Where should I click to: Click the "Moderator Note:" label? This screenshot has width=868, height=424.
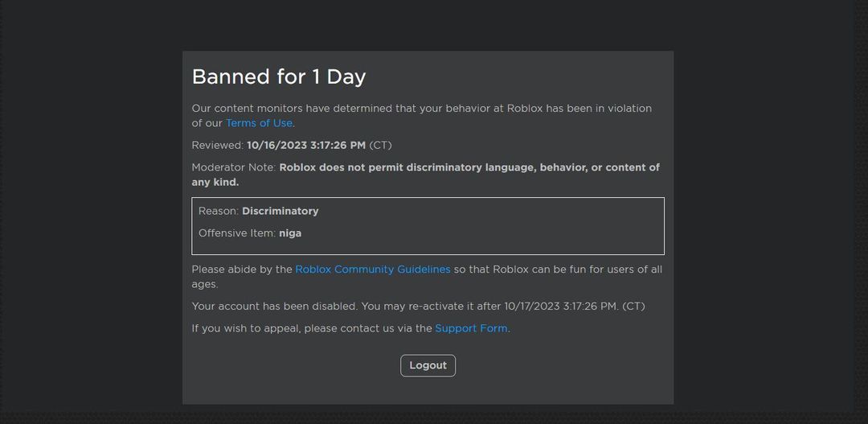(x=234, y=167)
